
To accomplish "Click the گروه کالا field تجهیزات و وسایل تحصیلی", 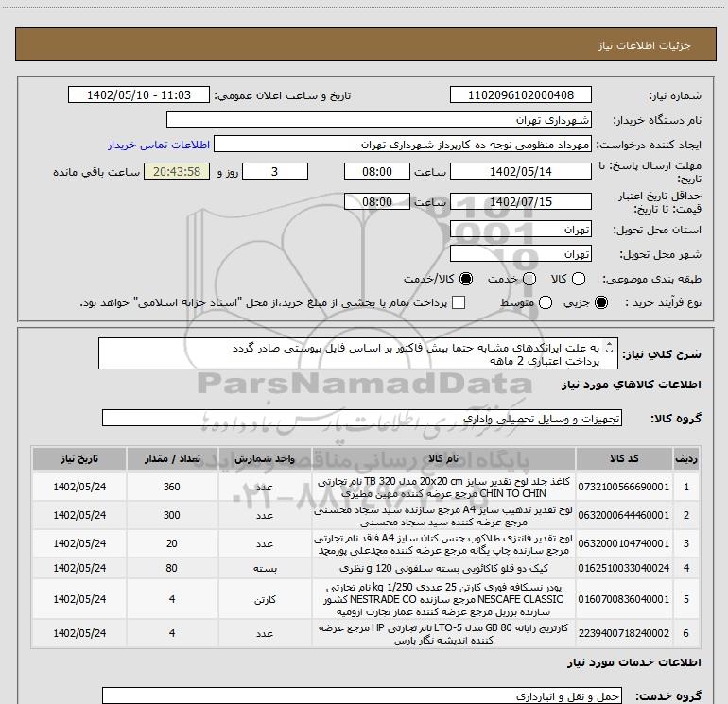I will tap(362, 418).
